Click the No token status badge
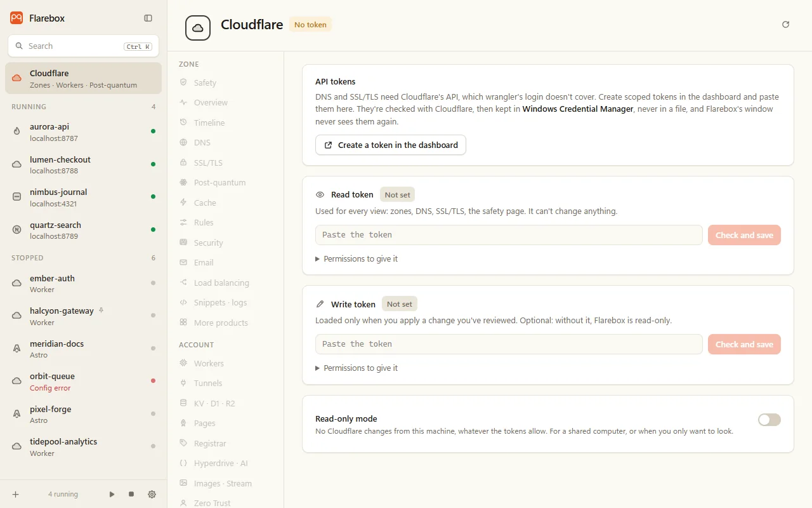Screen dimensions: 812x508 tap(310, 25)
